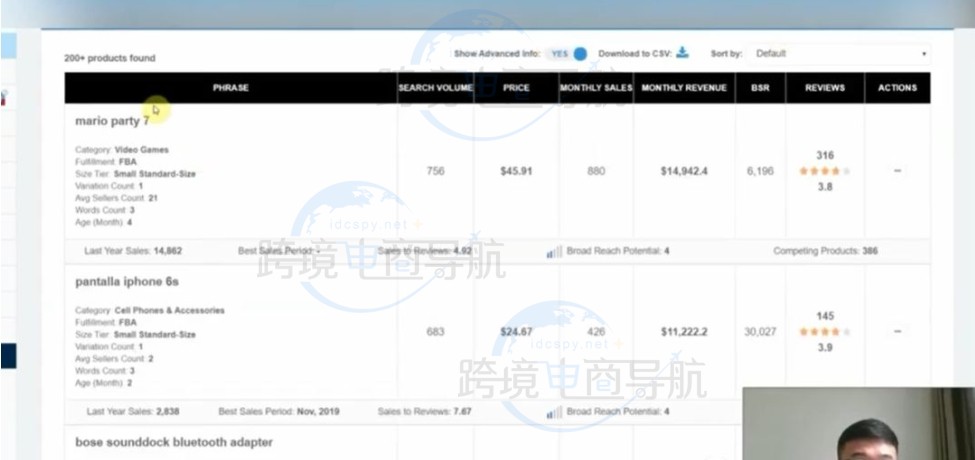Click the dark highlighted item in left sidebar
Image resolution: width=975 pixels, height=460 pixels.
pos(8,356)
